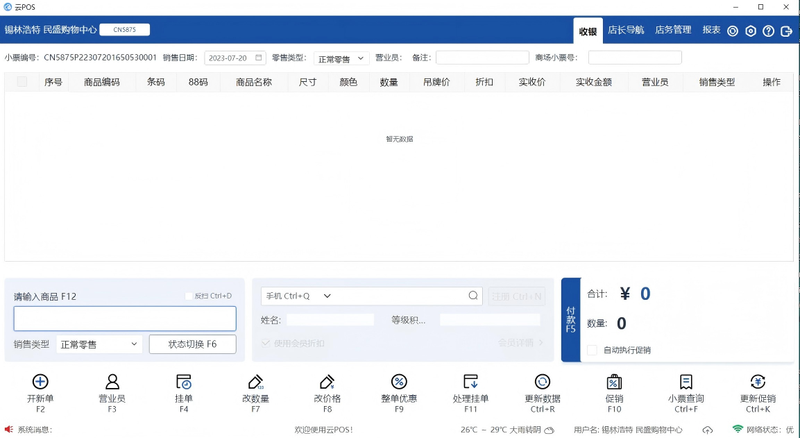
Task: Click the wifi network status icon
Action: [x=737, y=429]
